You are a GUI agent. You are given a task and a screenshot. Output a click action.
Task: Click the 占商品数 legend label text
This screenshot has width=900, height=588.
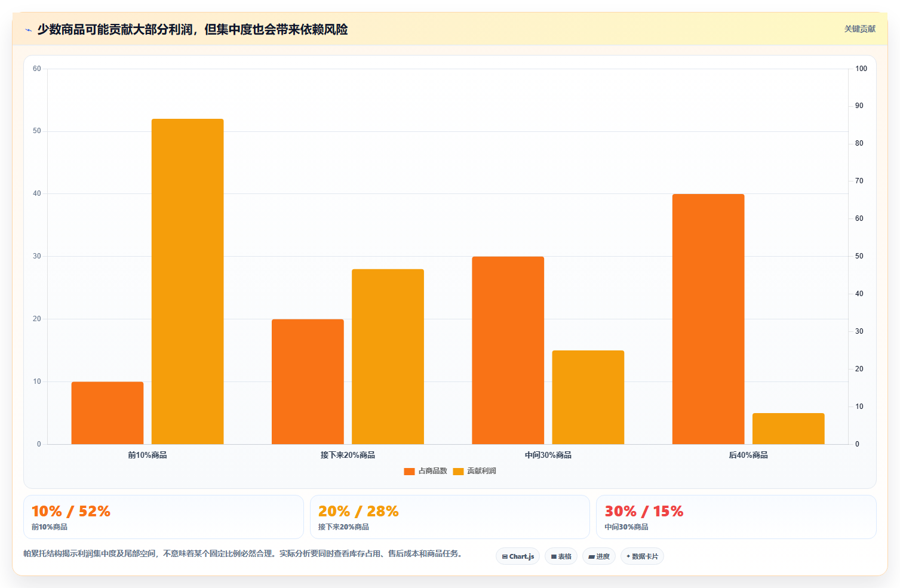432,471
